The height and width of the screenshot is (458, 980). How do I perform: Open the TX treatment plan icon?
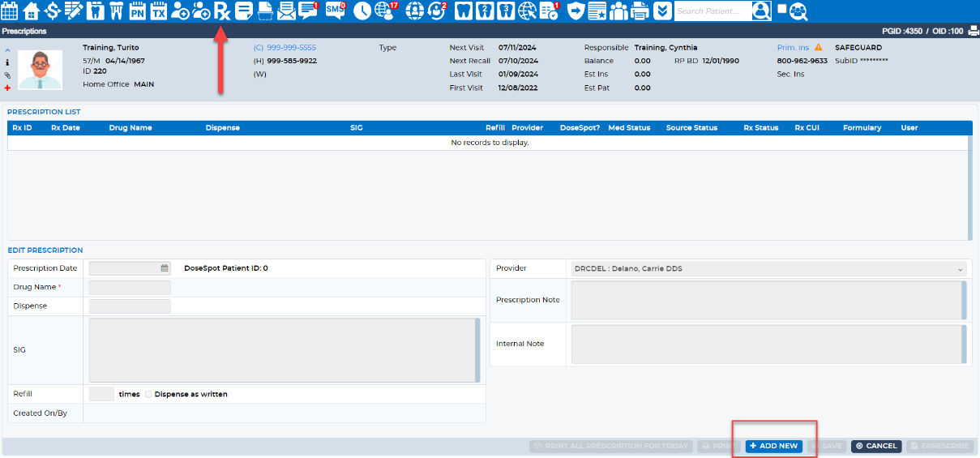point(158,11)
